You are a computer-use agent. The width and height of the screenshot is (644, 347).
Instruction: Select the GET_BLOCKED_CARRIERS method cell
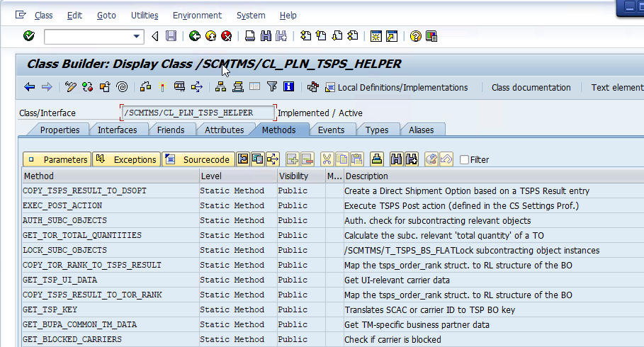point(111,340)
